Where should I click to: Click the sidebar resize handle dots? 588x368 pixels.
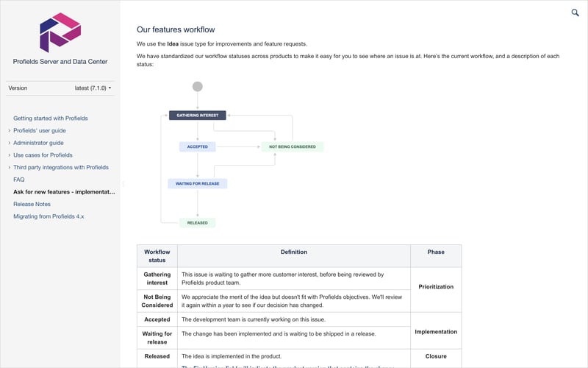click(x=123, y=184)
